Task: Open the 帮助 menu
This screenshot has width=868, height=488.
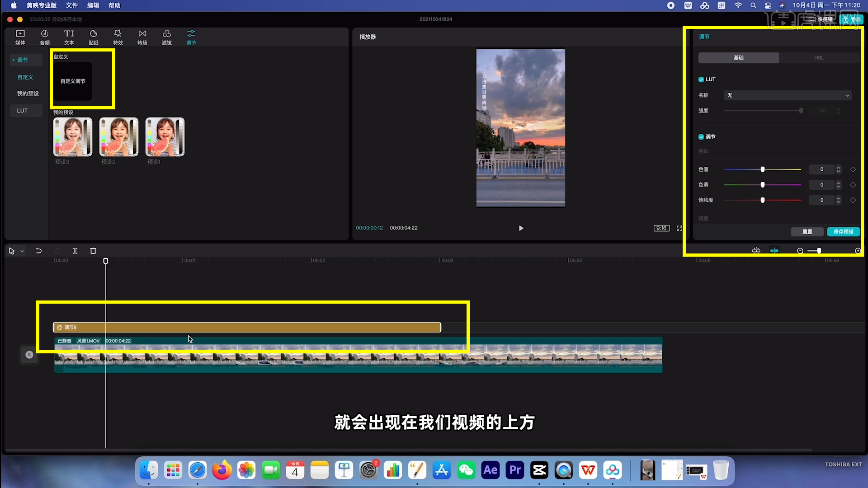Action: (114, 5)
